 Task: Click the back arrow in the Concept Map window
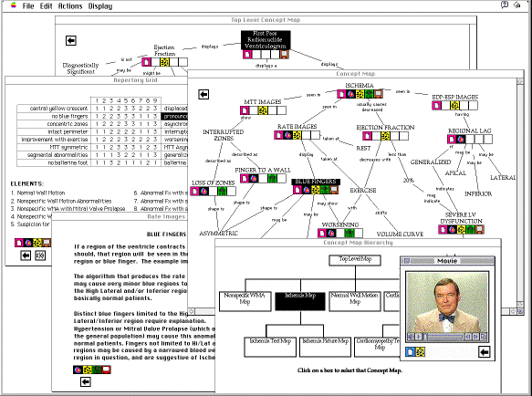203,94
